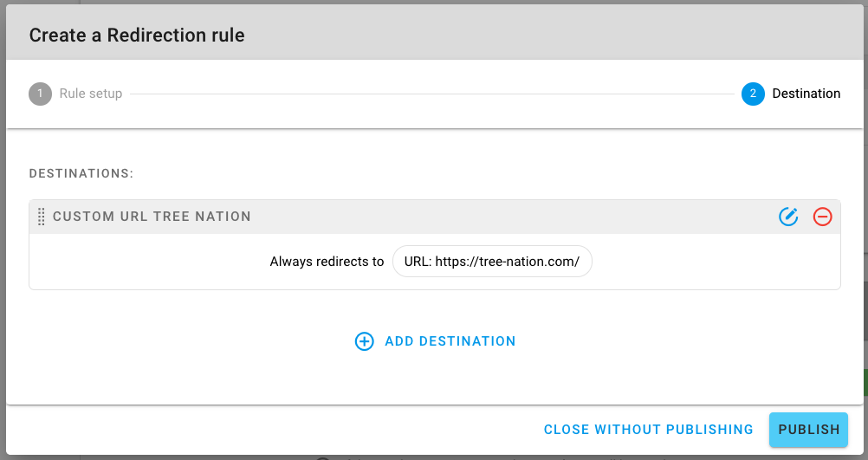This screenshot has width=868, height=460.
Task: Click the partly hidden icon below dialog
Action: [323, 458]
